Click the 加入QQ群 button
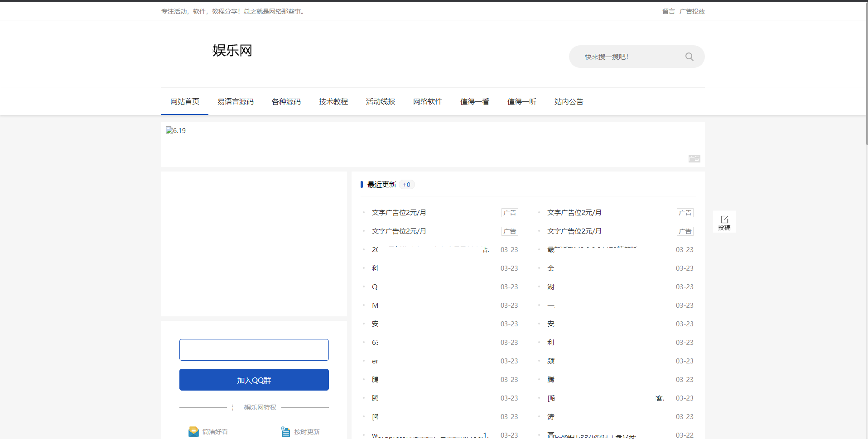 (x=254, y=380)
